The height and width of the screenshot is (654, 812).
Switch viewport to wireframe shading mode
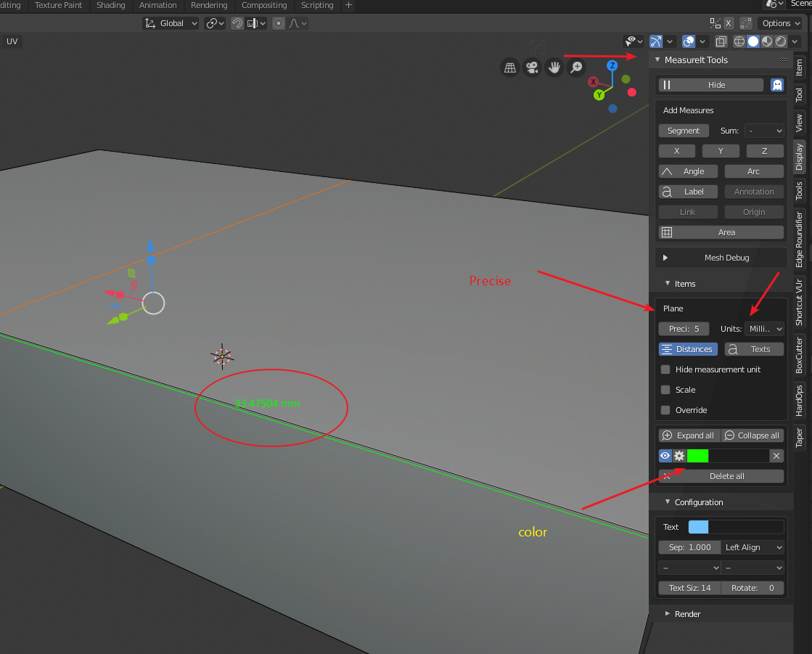point(739,41)
